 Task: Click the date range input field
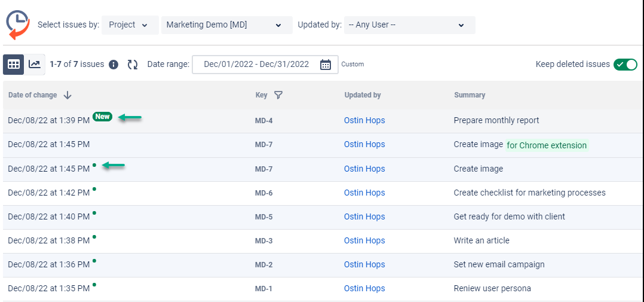click(256, 65)
